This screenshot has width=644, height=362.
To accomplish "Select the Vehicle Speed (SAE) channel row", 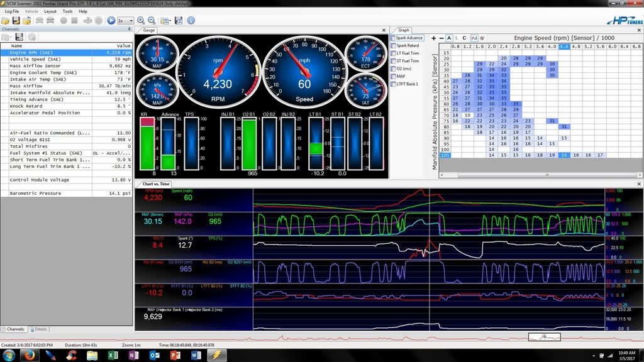I will click(x=66, y=59).
